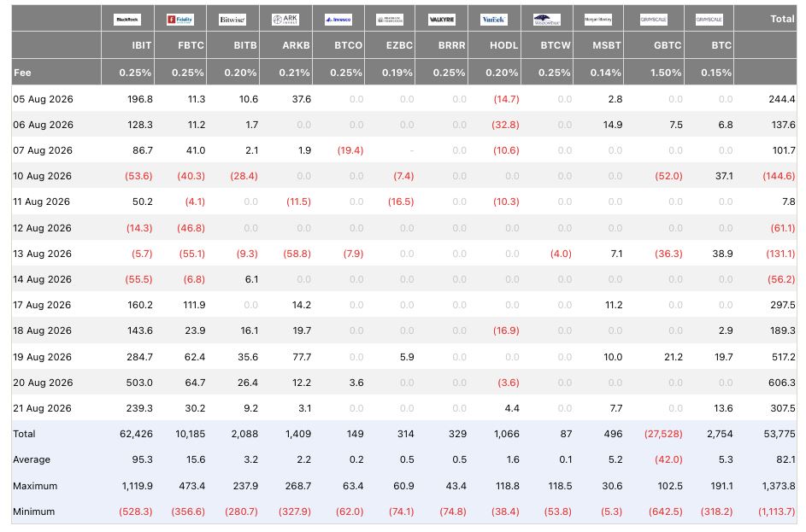This screenshot has height=532, width=806.
Task: Select the 17 Aug 2026 date row label
Action: pos(42,305)
